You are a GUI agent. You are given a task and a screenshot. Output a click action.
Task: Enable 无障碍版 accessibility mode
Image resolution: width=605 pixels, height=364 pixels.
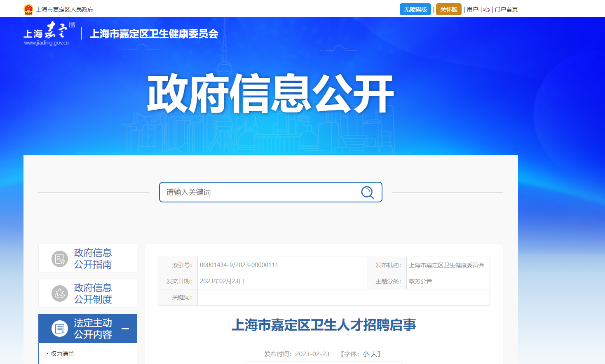415,9
